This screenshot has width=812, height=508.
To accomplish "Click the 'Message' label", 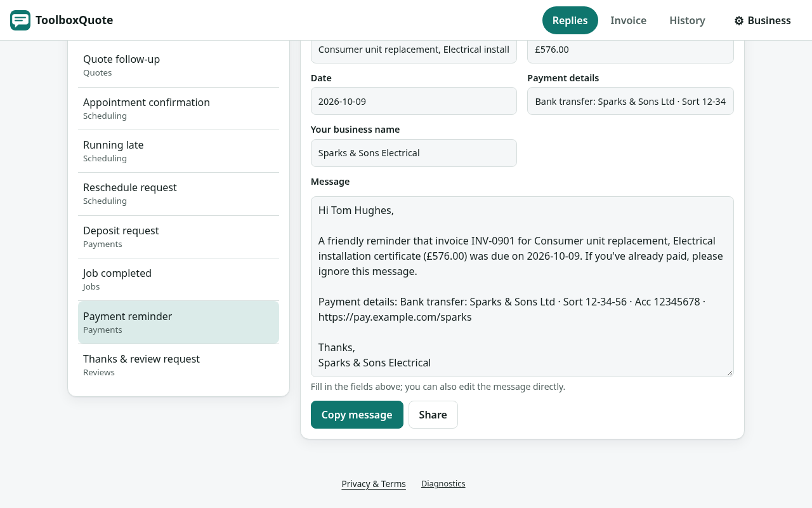I will pos(331,182).
